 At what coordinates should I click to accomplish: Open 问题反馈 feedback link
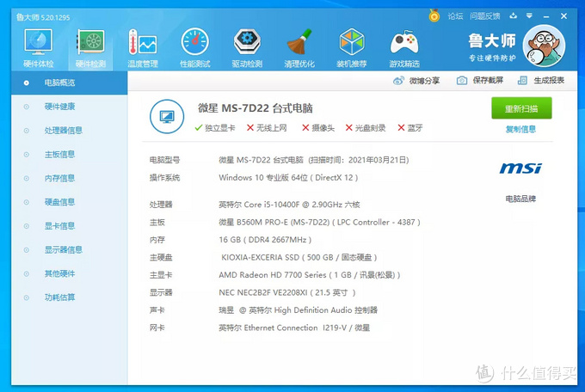click(484, 16)
